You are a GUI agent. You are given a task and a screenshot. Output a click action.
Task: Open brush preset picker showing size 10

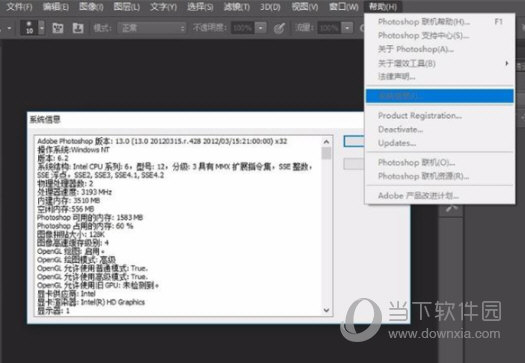click(32, 28)
